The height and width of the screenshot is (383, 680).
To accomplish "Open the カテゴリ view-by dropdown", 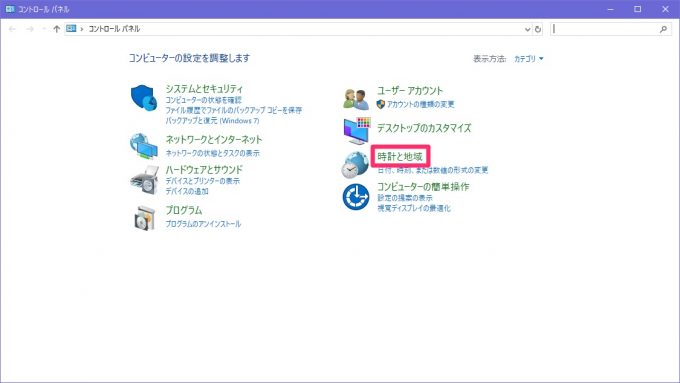I will pyautogui.click(x=528, y=59).
